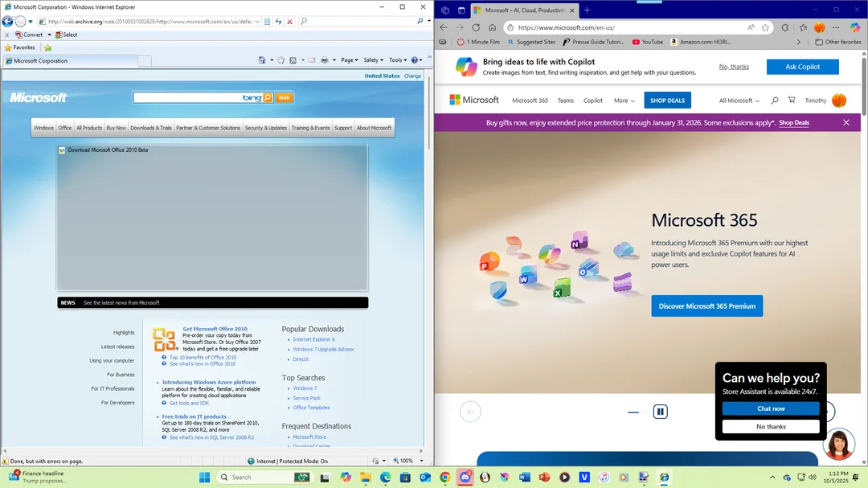Open the Security & Updates nav tab
This screenshot has width=868, height=488.
[265, 128]
